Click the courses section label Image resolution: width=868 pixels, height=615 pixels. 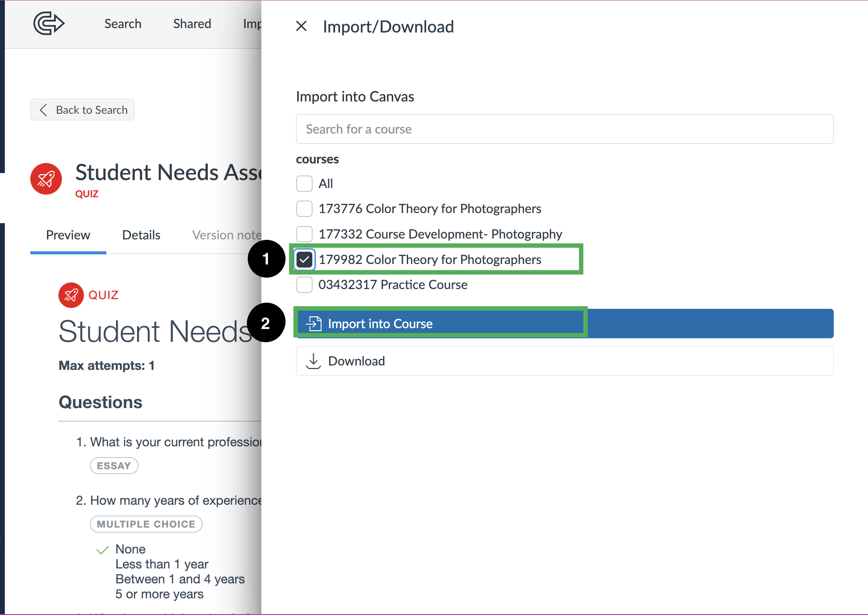pyautogui.click(x=317, y=159)
